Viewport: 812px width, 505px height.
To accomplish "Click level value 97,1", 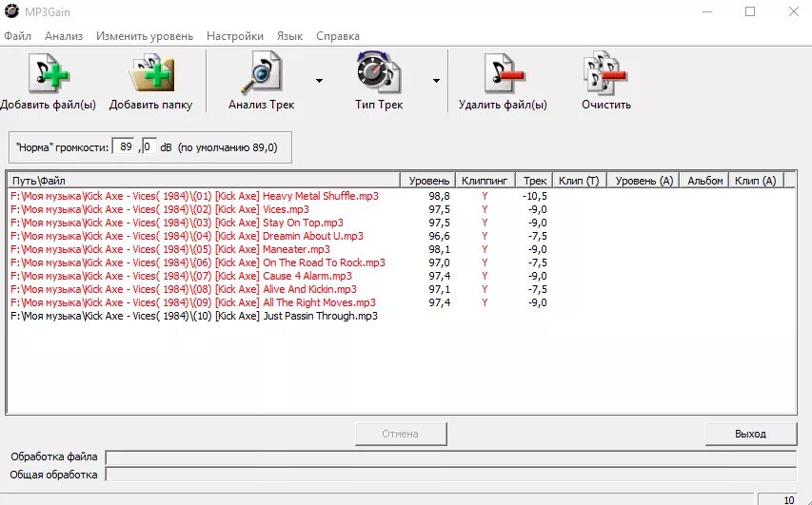I will pos(439,289).
